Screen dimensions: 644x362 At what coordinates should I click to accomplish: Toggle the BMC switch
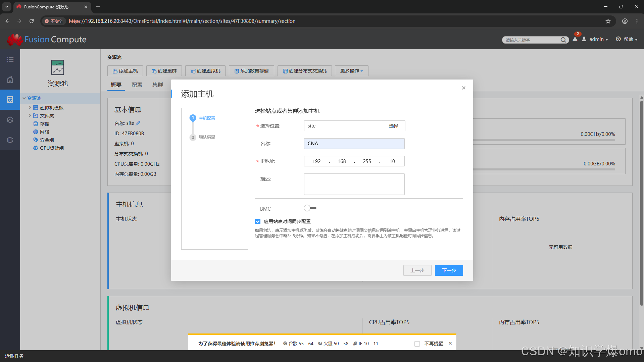point(310,208)
